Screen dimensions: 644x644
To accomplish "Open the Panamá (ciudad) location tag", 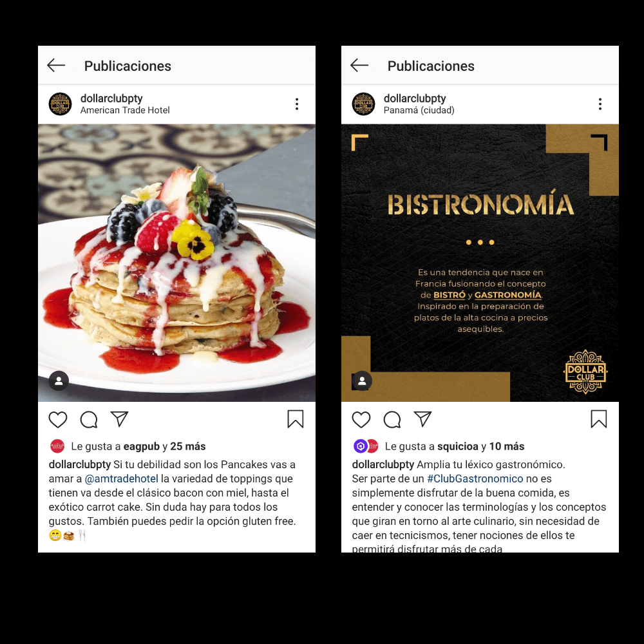I will click(x=419, y=110).
